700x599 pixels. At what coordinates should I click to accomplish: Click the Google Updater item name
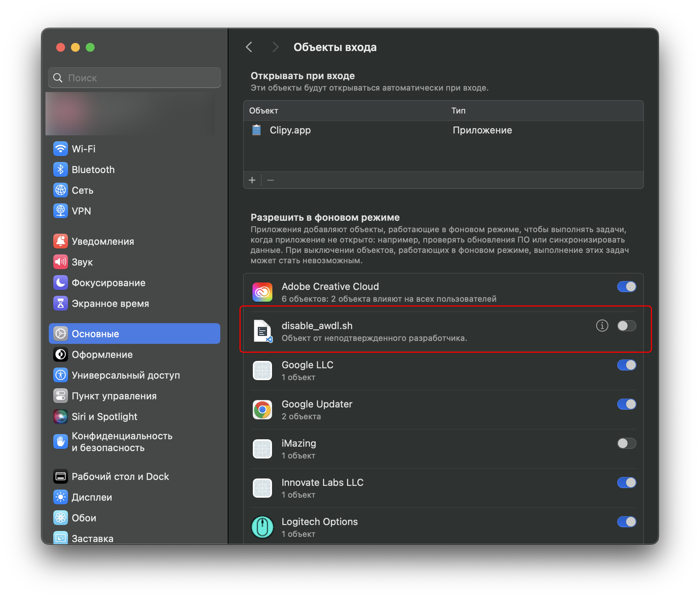coord(317,404)
